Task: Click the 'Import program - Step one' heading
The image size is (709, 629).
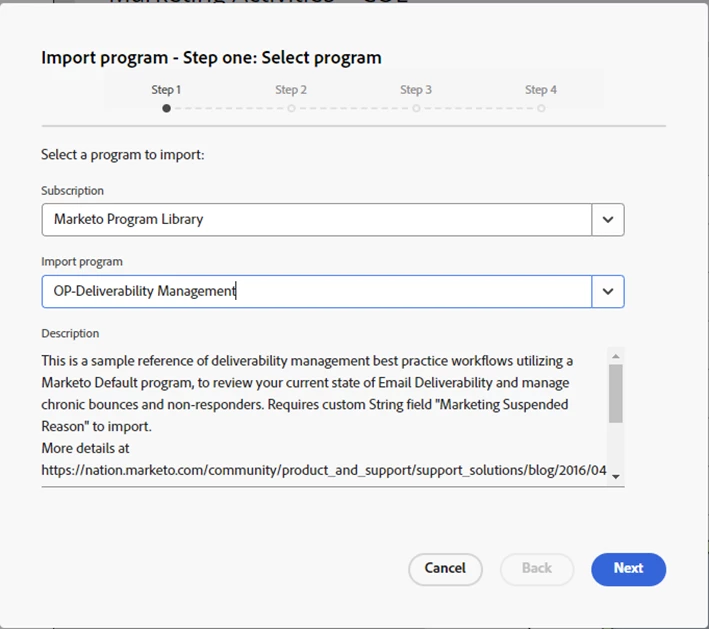Action: coord(211,58)
